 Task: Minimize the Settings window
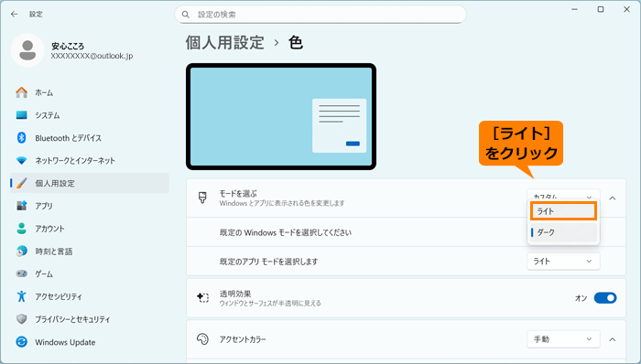point(575,9)
